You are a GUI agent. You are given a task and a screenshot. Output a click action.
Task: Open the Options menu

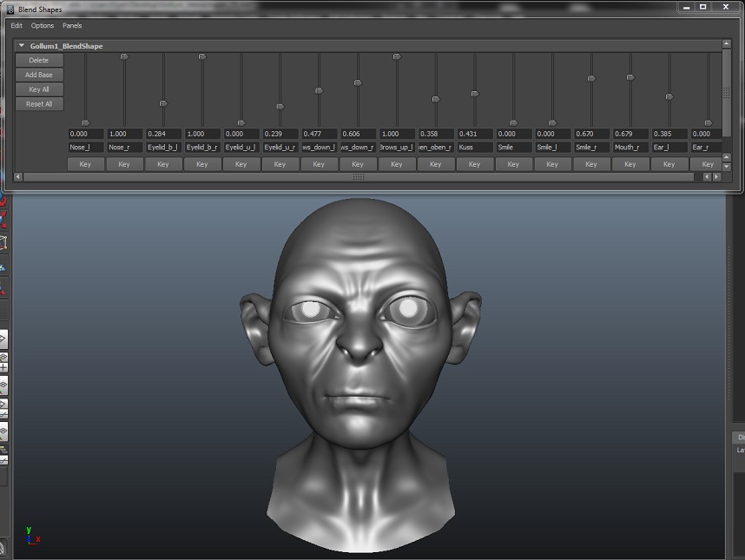click(x=43, y=26)
